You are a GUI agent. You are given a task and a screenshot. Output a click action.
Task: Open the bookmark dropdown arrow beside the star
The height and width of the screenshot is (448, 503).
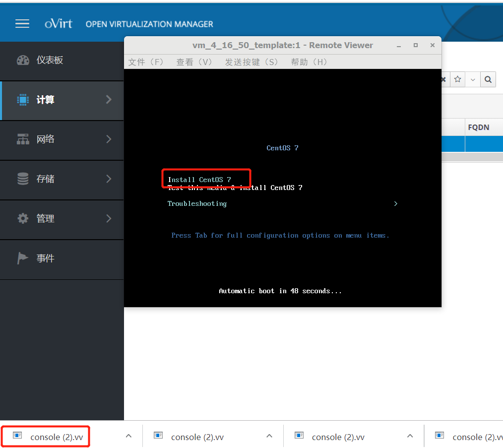pos(472,79)
